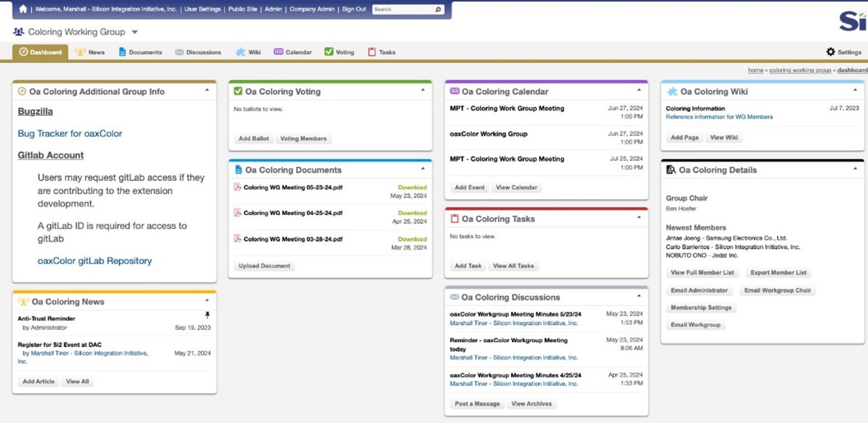Collapse the Oa Coloring Calendar panel
868x423 pixels.
click(x=639, y=90)
